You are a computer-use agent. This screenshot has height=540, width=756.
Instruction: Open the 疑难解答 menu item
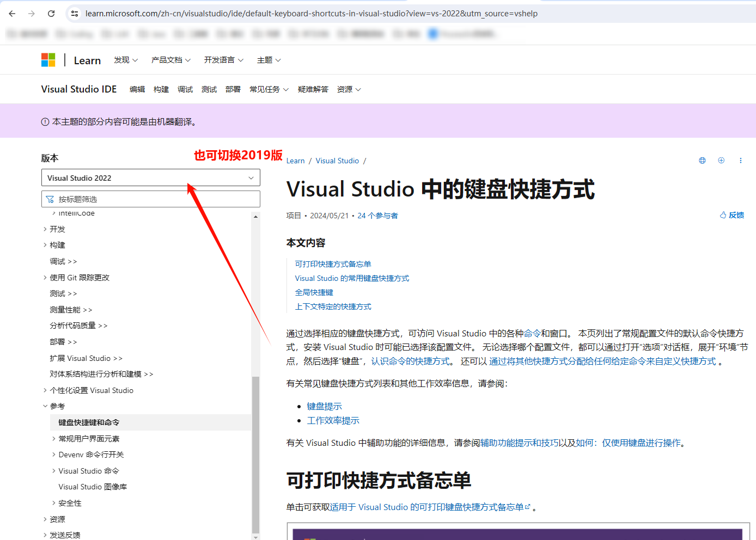(x=313, y=89)
